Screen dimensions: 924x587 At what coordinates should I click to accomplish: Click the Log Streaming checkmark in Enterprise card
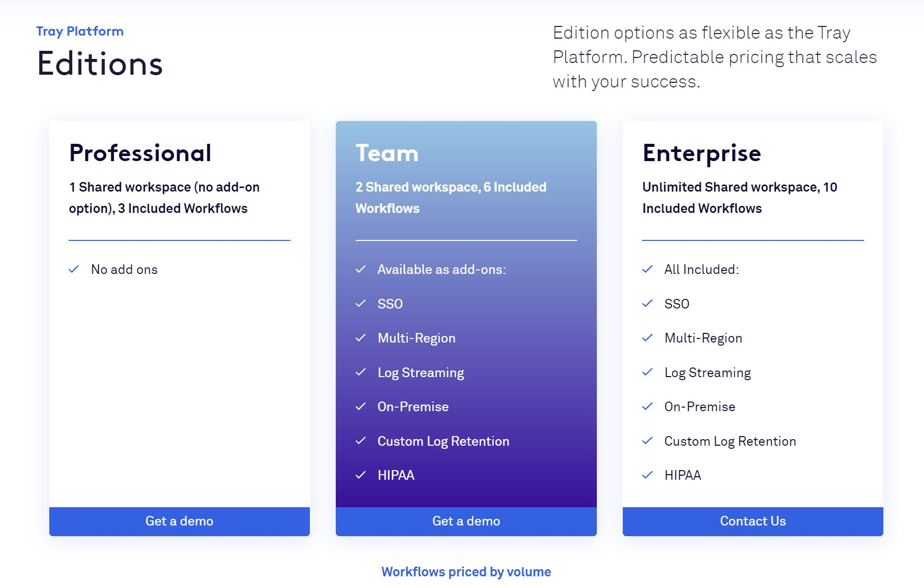[647, 372]
